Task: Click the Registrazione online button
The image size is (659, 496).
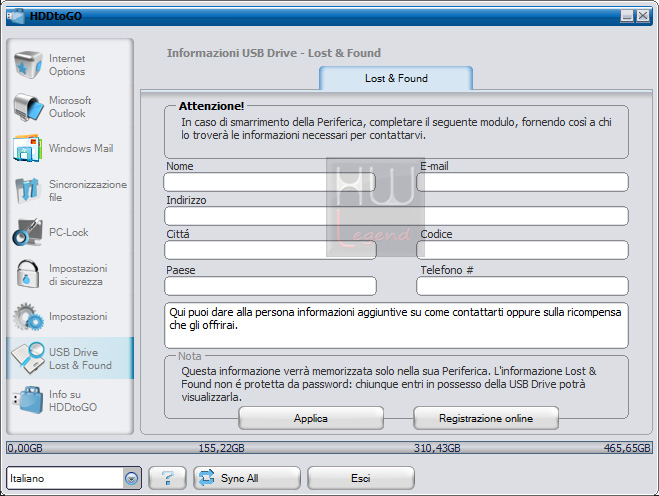Action: click(486, 418)
